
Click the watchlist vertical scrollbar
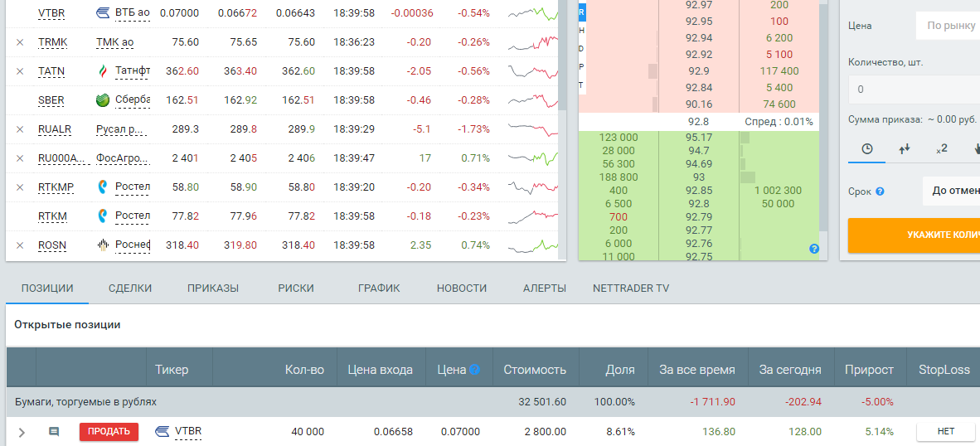[x=562, y=56]
